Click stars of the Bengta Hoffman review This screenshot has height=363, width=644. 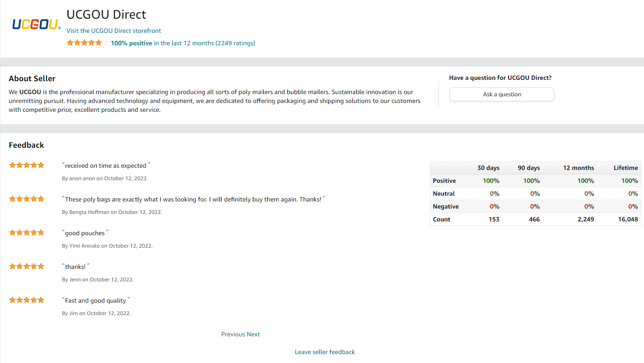click(27, 199)
